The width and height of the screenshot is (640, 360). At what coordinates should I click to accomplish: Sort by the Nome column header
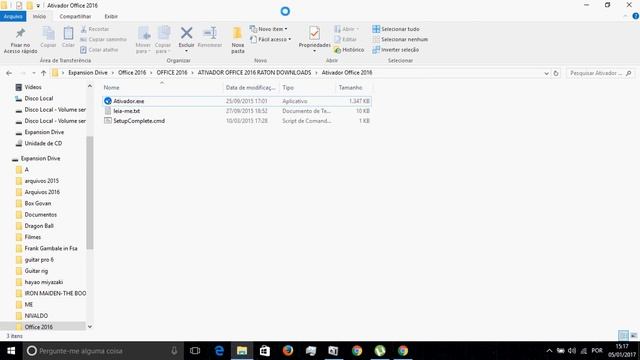[162, 87]
